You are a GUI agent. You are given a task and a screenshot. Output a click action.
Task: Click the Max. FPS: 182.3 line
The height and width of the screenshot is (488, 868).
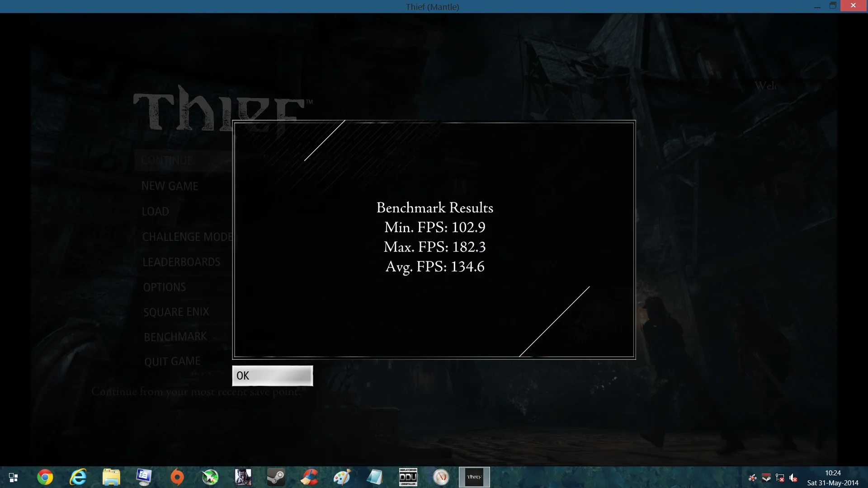(x=435, y=247)
